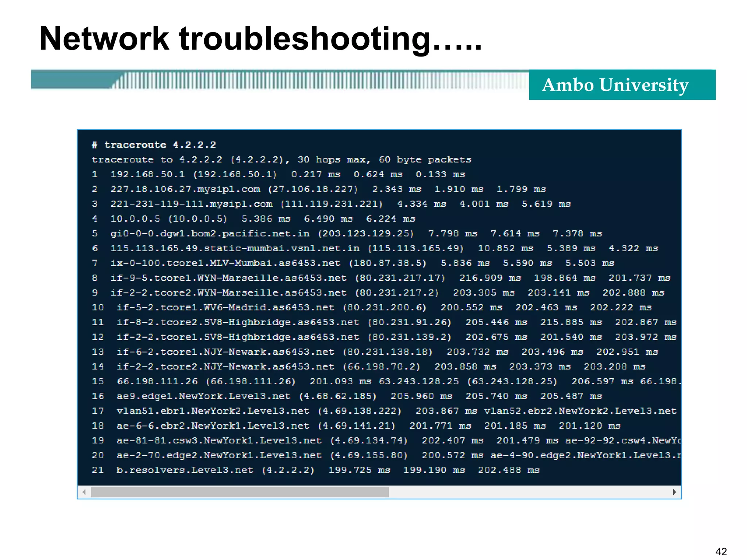Select hop 1 address 192.168.50.1
The height and width of the screenshot is (560, 747).
click(x=147, y=175)
